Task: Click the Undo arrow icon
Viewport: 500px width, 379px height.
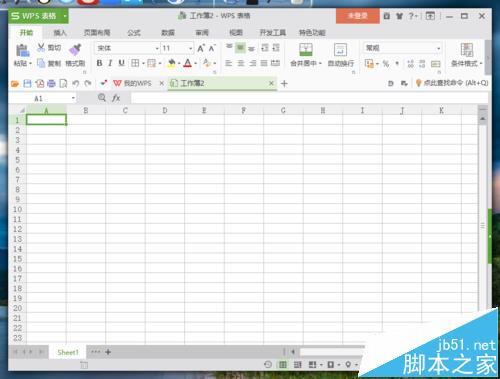Action: pyautogui.click(x=76, y=83)
